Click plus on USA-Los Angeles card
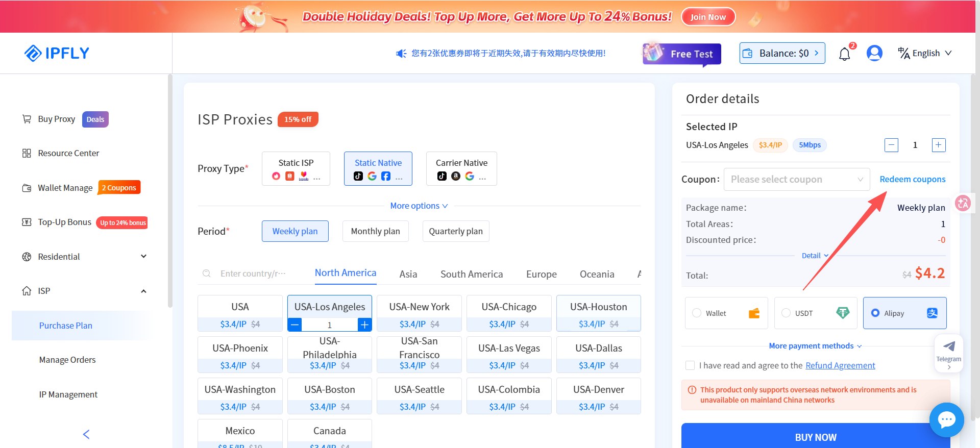Viewport: 980px width, 448px height. click(364, 325)
